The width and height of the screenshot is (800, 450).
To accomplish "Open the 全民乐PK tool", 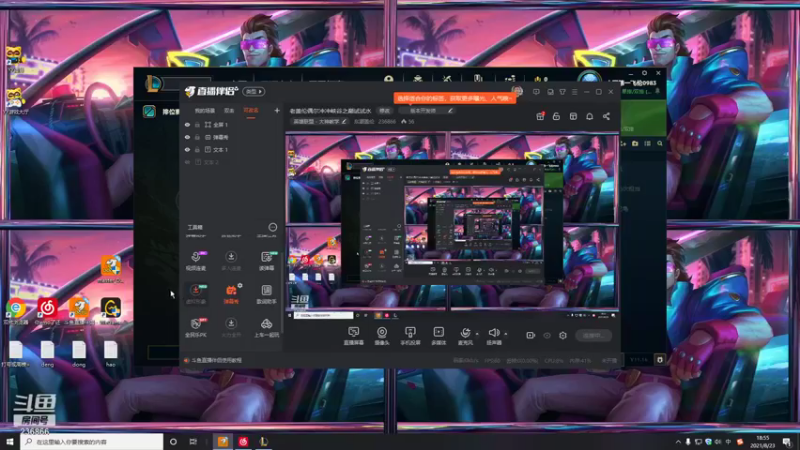I will pos(196,327).
